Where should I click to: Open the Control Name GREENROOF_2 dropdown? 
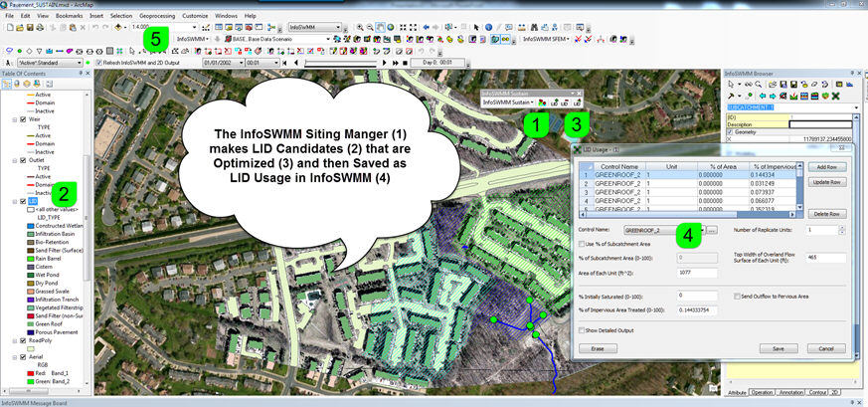pos(703,229)
